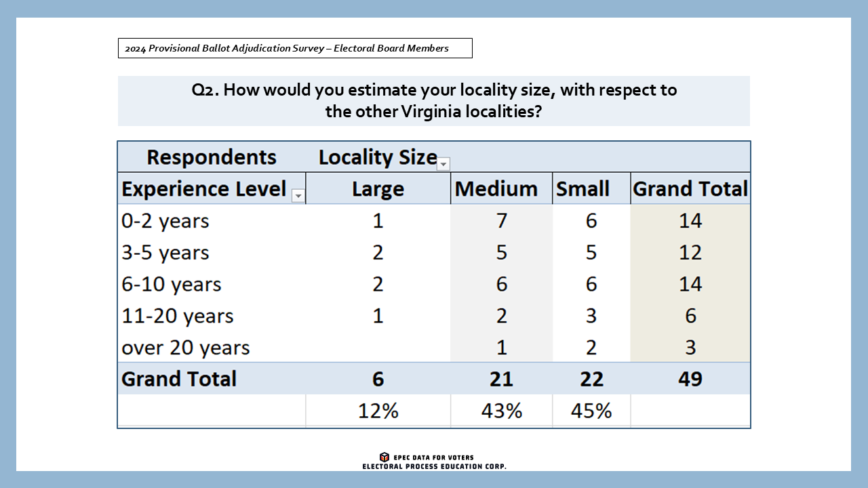Click the Medium value for 11-20 years
The height and width of the screenshot is (488, 868).
coord(501,316)
